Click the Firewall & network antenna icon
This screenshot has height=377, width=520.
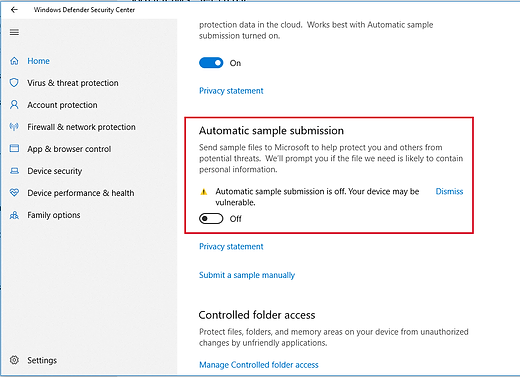point(14,127)
